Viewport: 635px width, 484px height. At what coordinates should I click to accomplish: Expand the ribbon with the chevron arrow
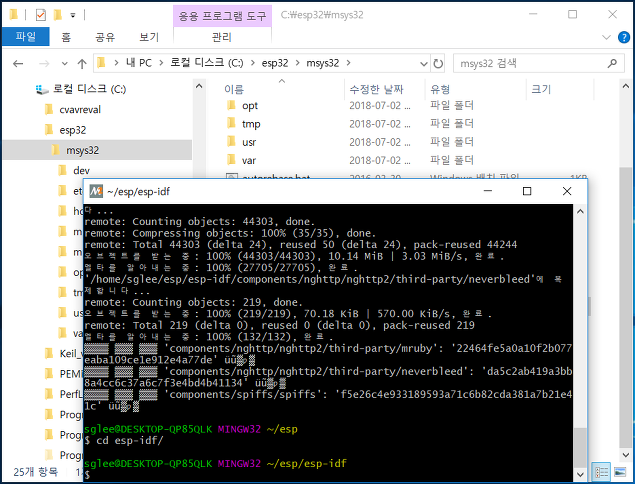(606, 37)
